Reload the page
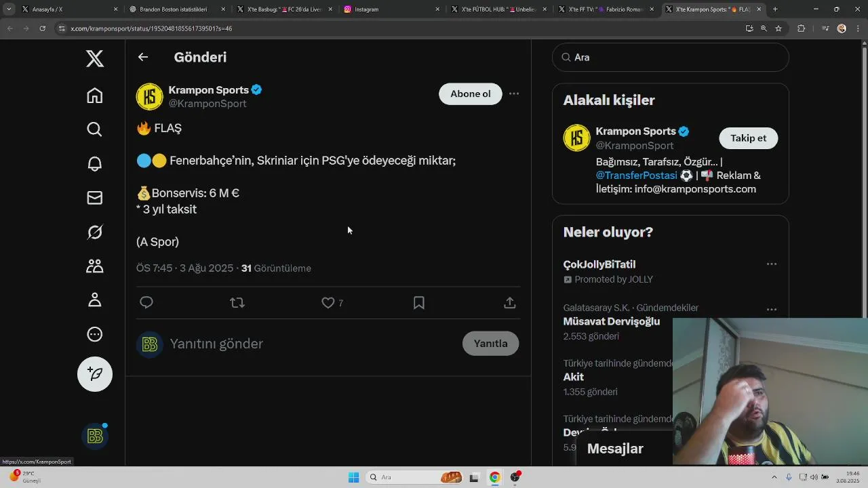 (x=42, y=28)
